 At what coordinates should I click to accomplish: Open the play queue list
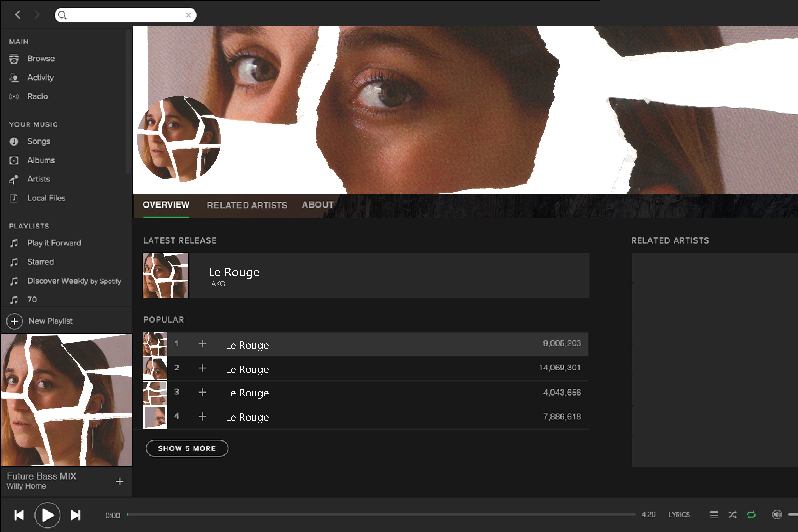pyautogui.click(x=714, y=515)
